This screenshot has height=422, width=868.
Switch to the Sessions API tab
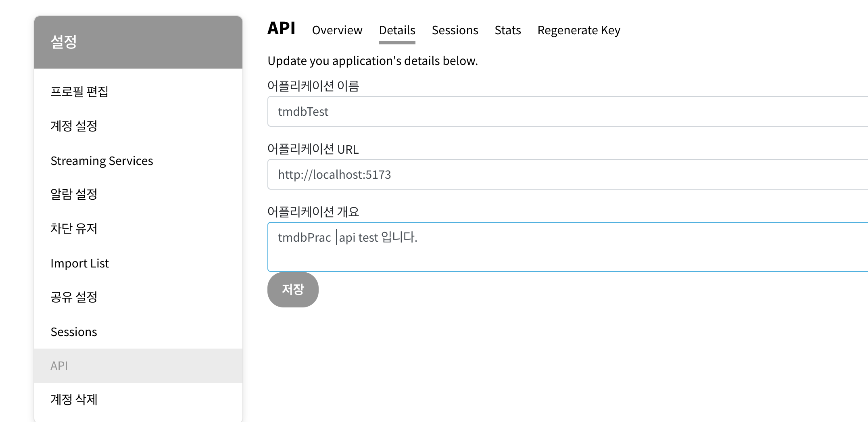click(x=455, y=30)
